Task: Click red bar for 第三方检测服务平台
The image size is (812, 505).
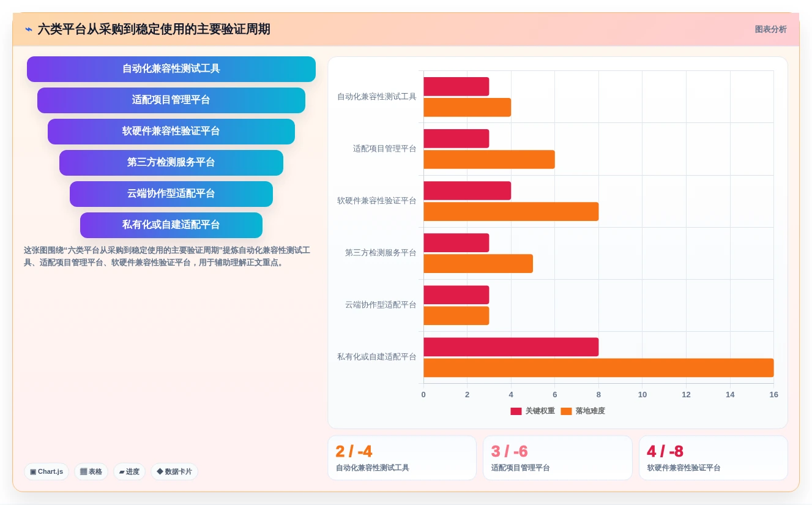Action: [x=456, y=242]
